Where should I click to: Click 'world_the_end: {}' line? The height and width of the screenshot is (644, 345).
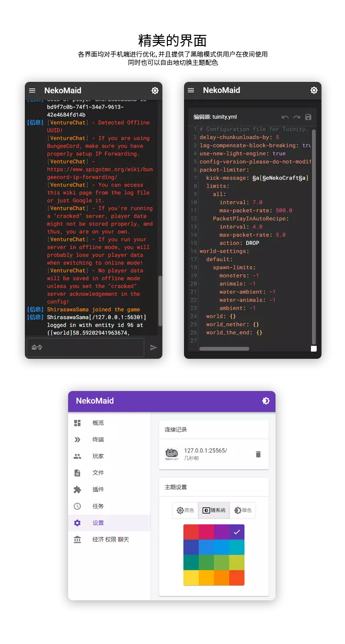[234, 332]
